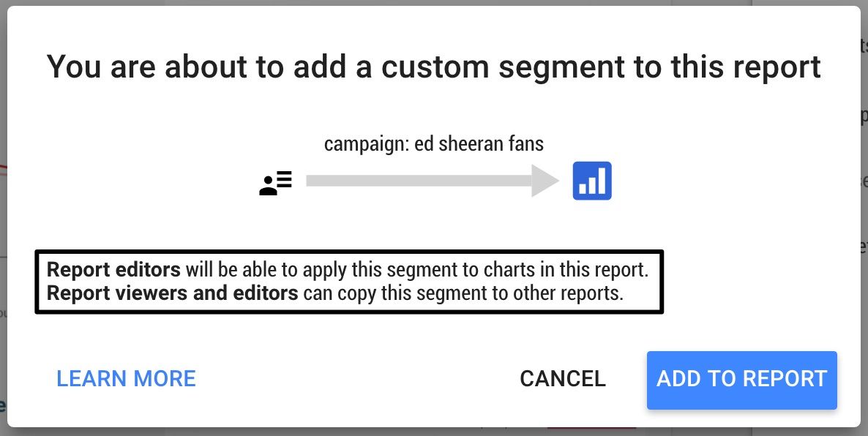Click the dimmed page area left of the dialog
The height and width of the screenshot is (436, 868).
(x=4, y=218)
